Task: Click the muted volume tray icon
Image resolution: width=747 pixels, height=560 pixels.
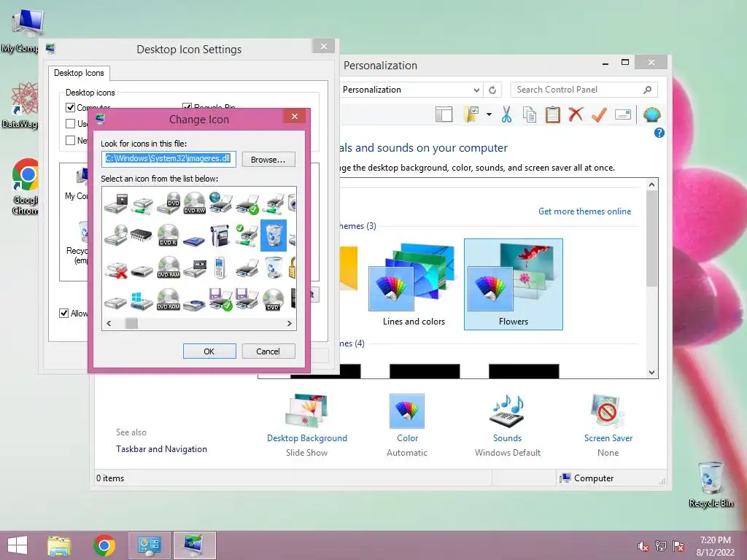Action: [x=643, y=546]
